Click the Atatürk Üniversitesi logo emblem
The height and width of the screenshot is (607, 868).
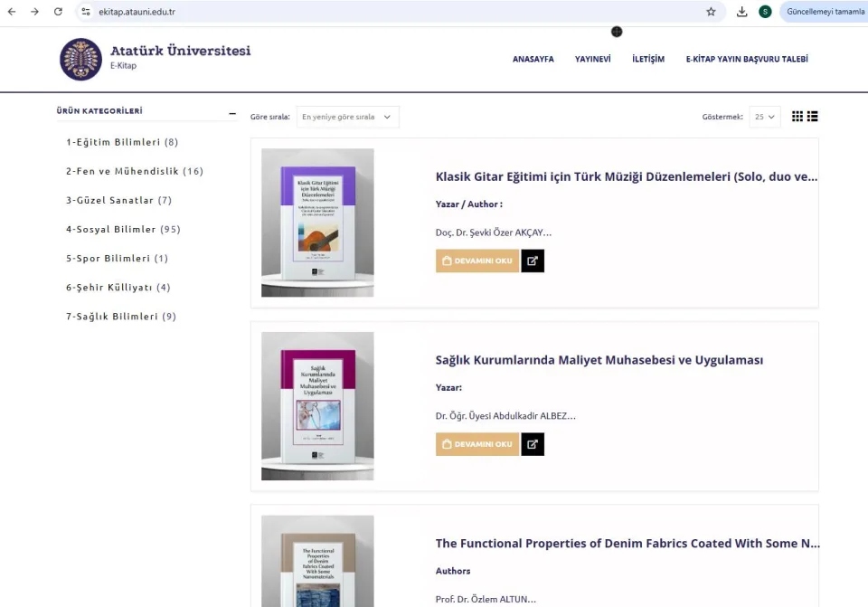[80, 60]
